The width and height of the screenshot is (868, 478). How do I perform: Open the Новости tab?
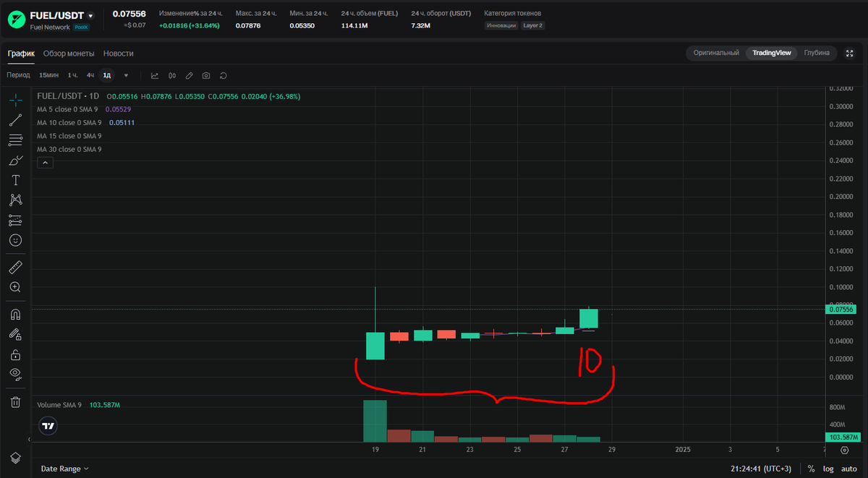point(118,54)
